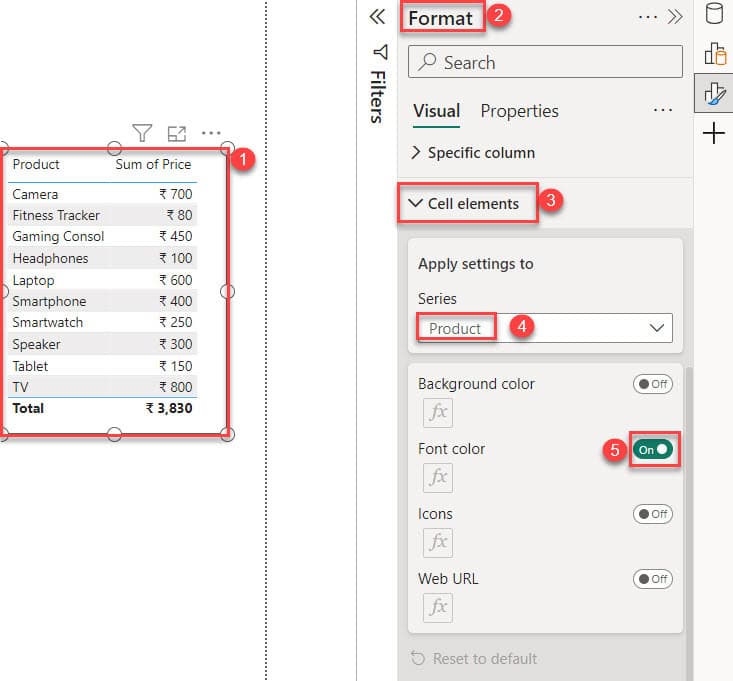Sort by the Sum of Price header

153,164
